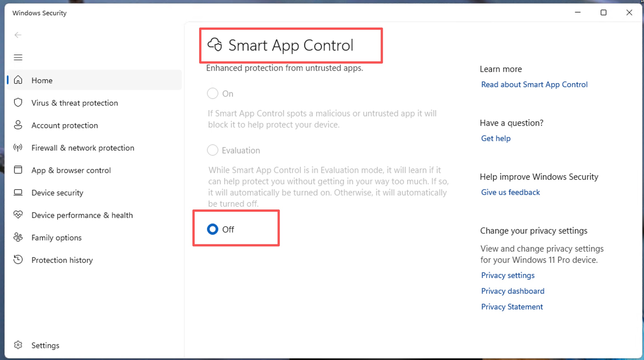Open Virus & threat protection page

click(x=94, y=103)
